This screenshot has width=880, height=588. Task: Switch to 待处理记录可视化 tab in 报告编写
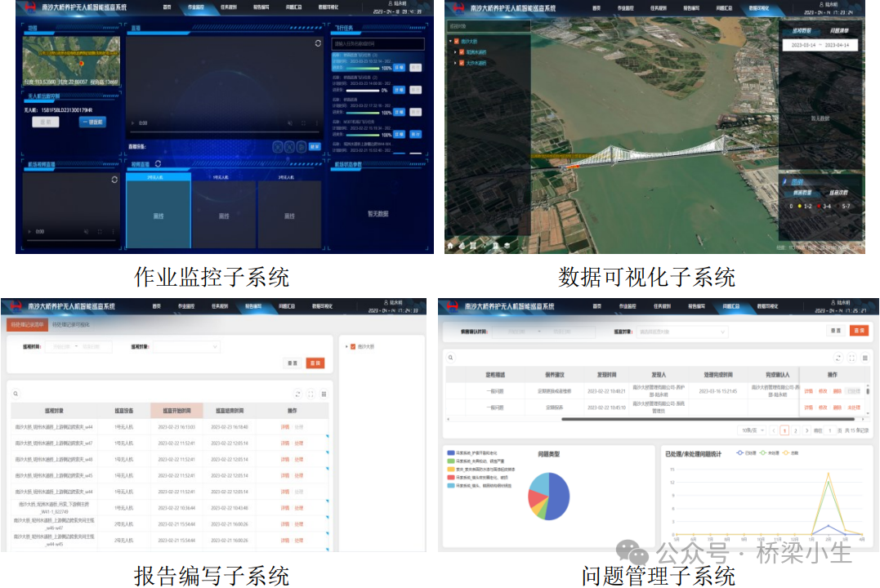tap(71, 324)
